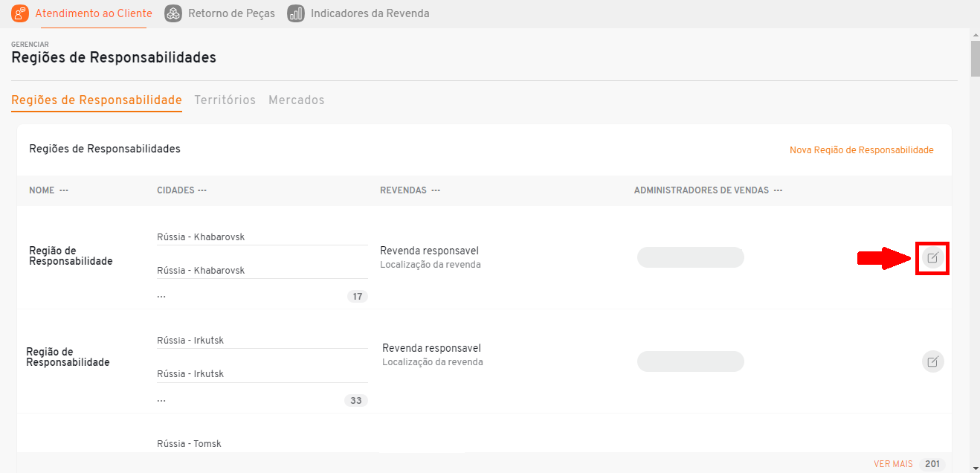Screen dimensions: 980x473
Task: Click Revenda responsavel in the Khabarovsk row
Action: 429,251
